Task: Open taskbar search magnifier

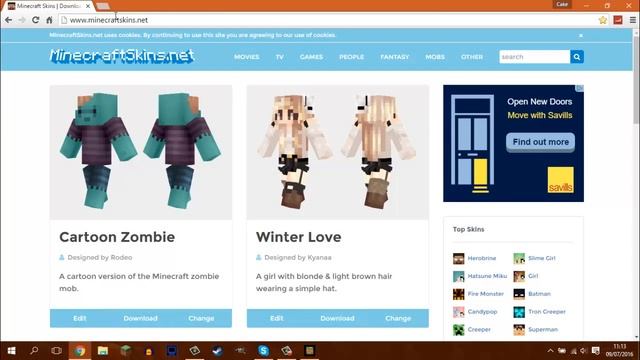Action: 34,351
